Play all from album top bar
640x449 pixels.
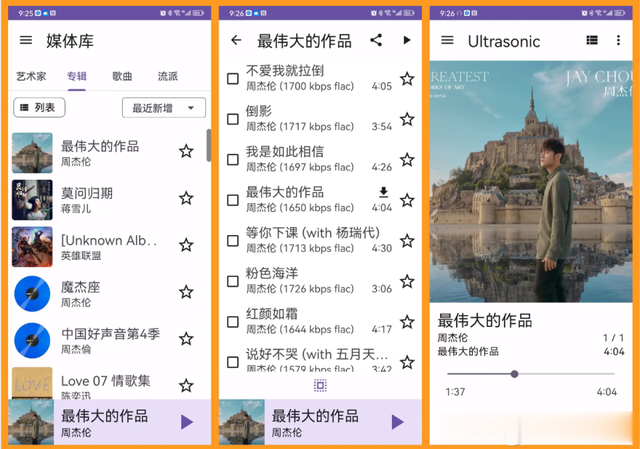(x=407, y=40)
